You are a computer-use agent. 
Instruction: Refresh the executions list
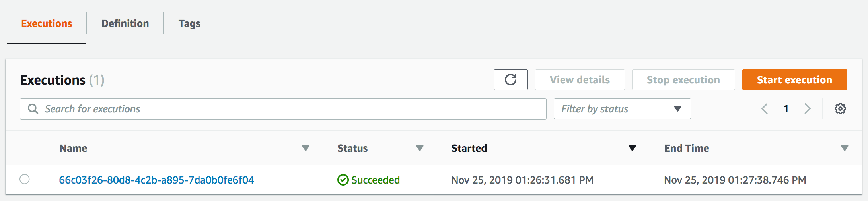pos(510,80)
